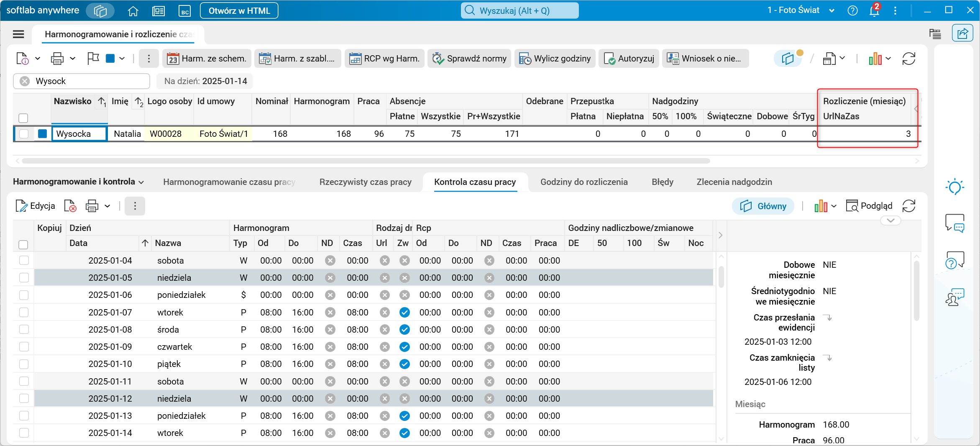Open the Zlecenia nadgodzin tab
Viewport: 980px width, 446px height.
(x=734, y=182)
